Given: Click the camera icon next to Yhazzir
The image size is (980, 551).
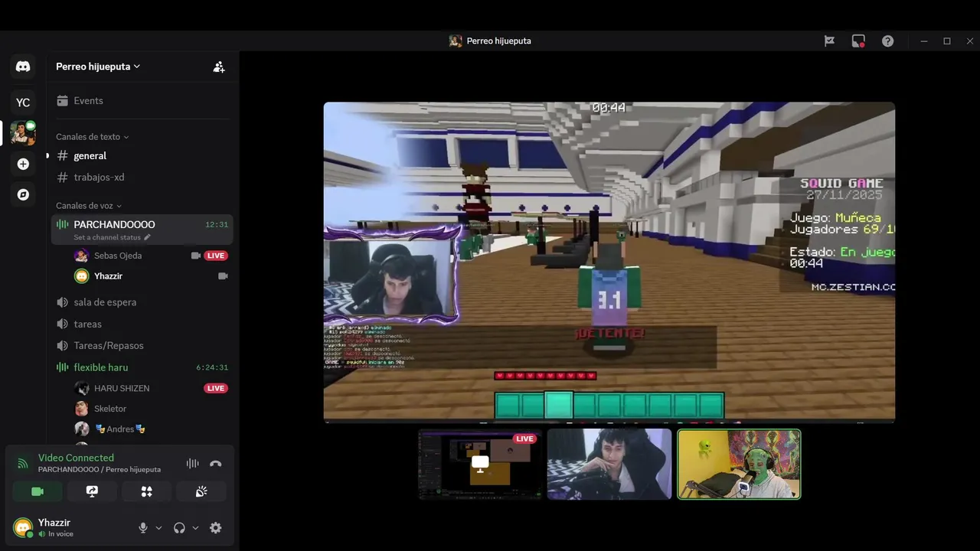Looking at the screenshot, I should coord(223,275).
